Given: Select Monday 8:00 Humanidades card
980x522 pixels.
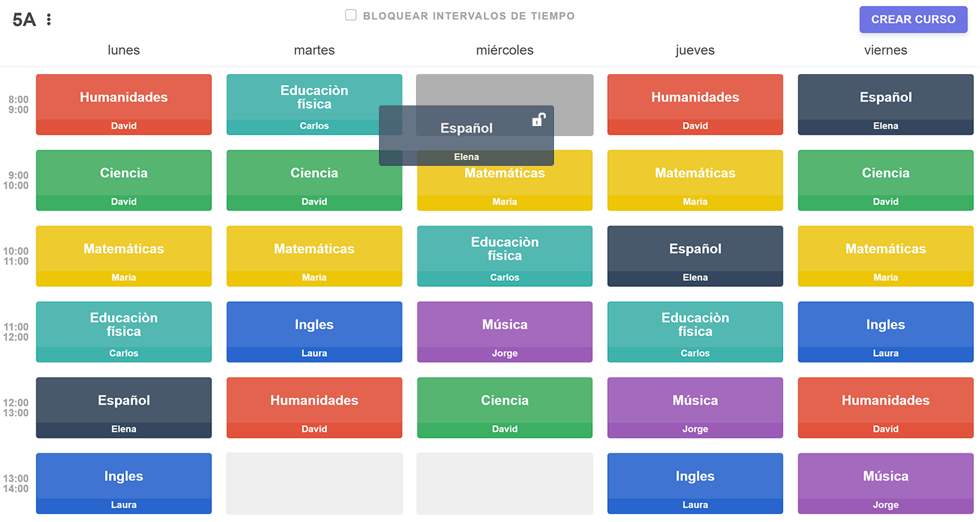Looking at the screenshot, I should 124,104.
